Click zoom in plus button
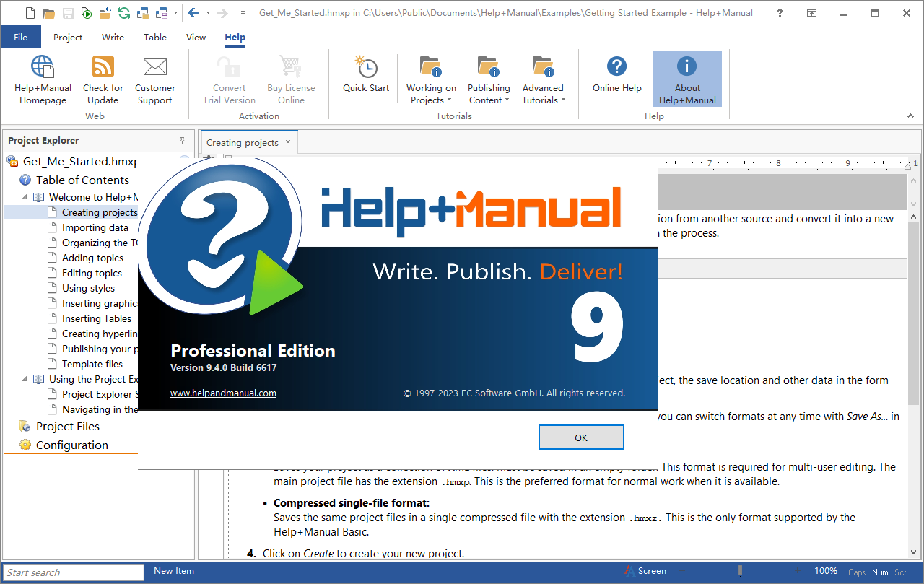 point(798,571)
